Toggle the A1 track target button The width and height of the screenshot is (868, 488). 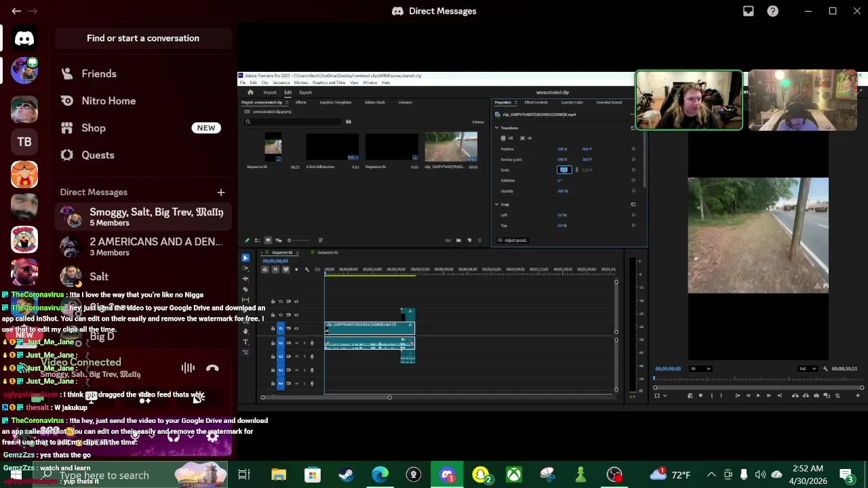281,343
